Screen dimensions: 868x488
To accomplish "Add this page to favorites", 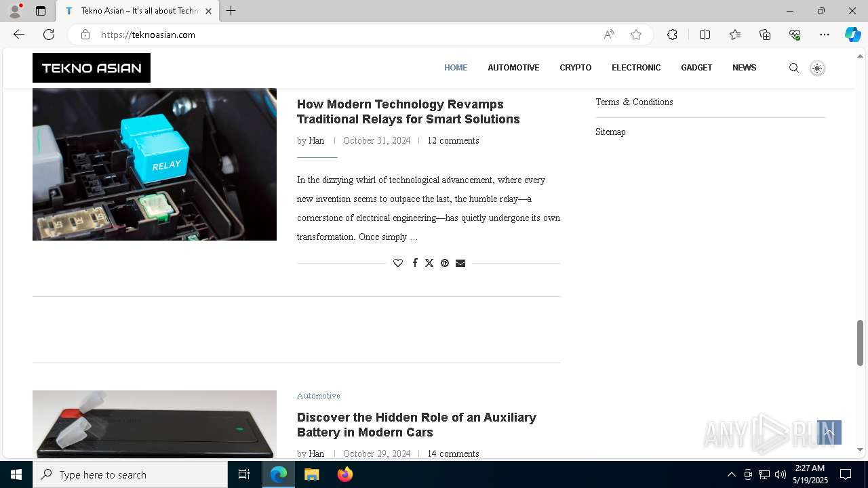I will click(636, 35).
